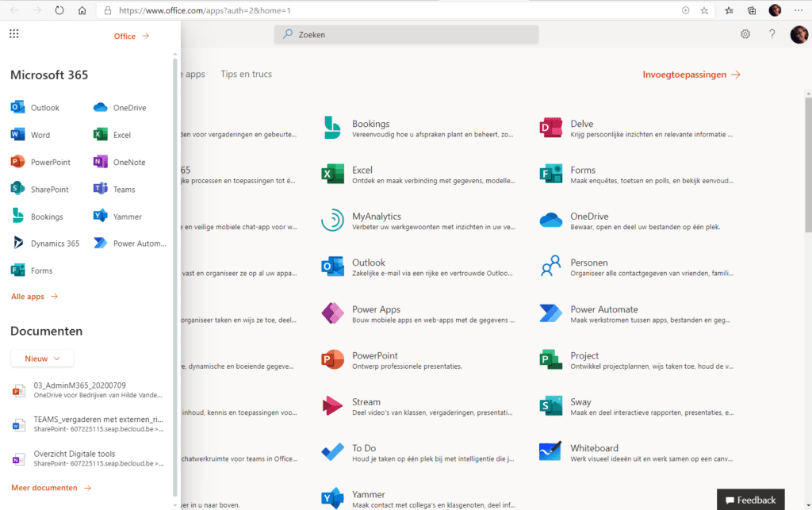Open SharePoint from the launcher panel
Image resolution: width=812 pixels, height=510 pixels.
click(x=40, y=189)
